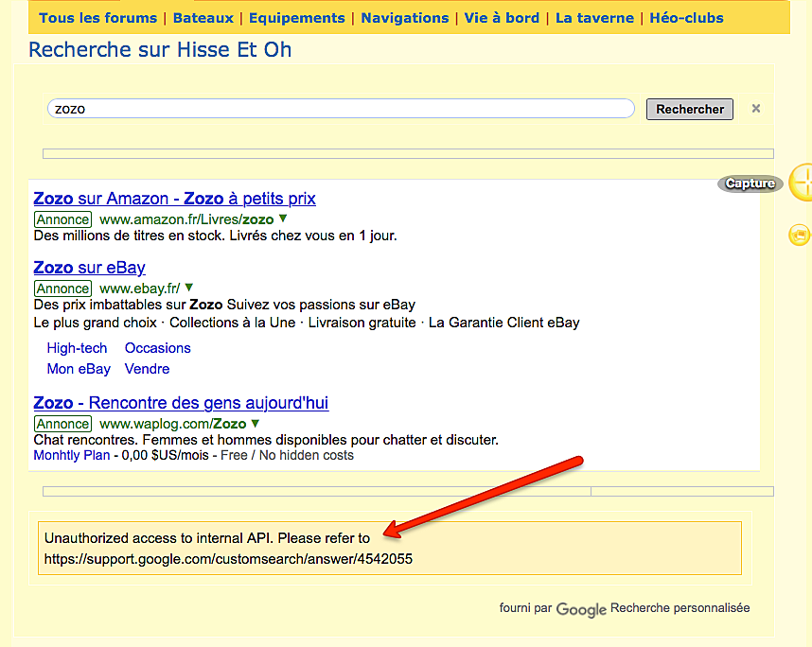Click the support.google.com customsearch URL text
This screenshot has height=647, width=812.
pyautogui.click(x=228, y=559)
